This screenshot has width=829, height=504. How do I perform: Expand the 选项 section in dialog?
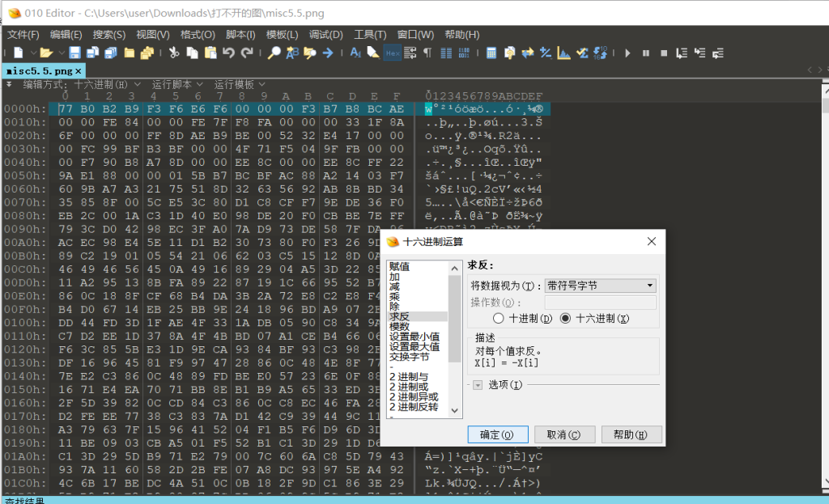(478, 384)
